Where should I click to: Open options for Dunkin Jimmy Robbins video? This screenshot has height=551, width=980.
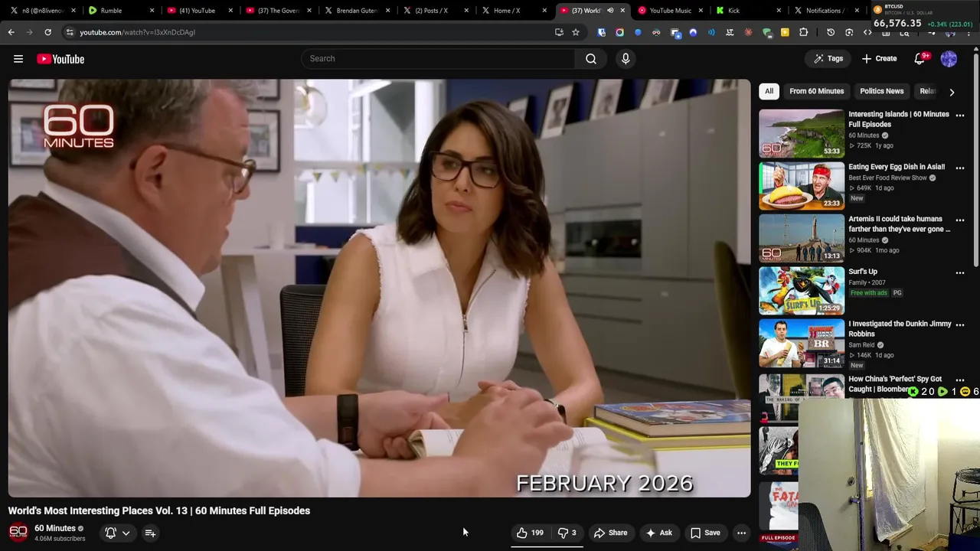click(x=960, y=325)
